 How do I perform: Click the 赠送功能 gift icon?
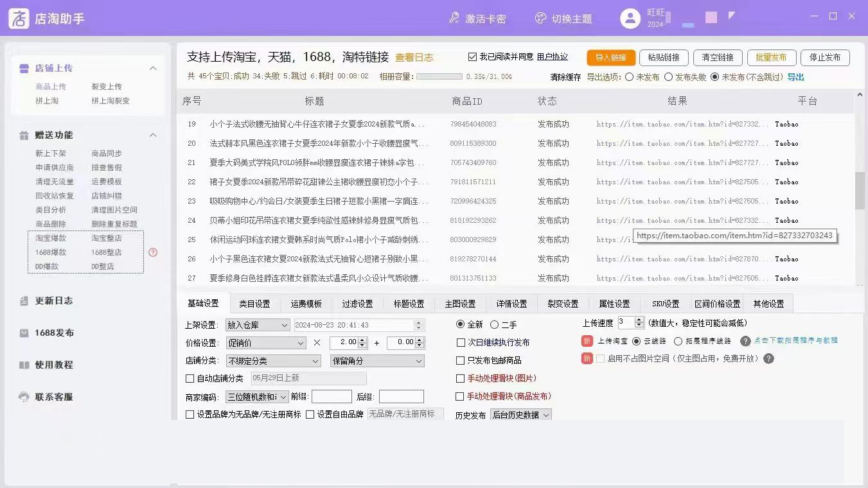point(24,135)
